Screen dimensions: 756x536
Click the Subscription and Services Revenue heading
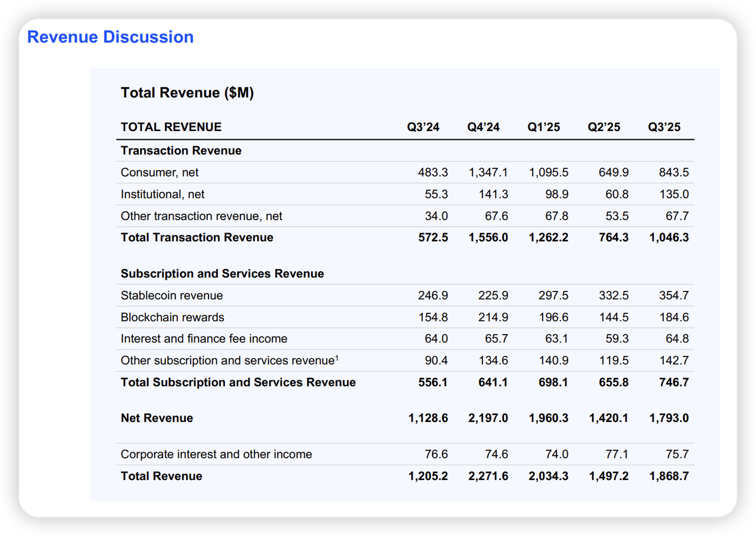pos(222,273)
